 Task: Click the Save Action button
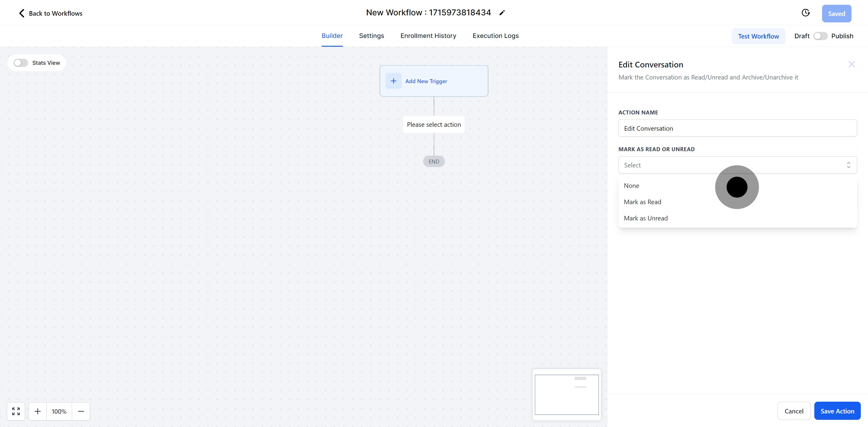[x=837, y=411]
